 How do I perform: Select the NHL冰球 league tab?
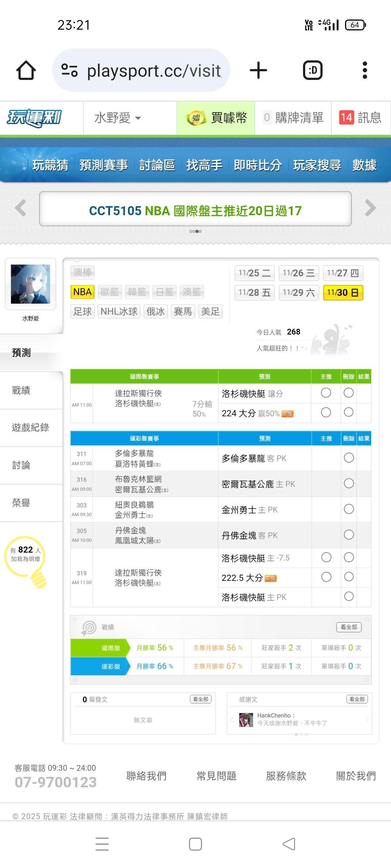(119, 311)
